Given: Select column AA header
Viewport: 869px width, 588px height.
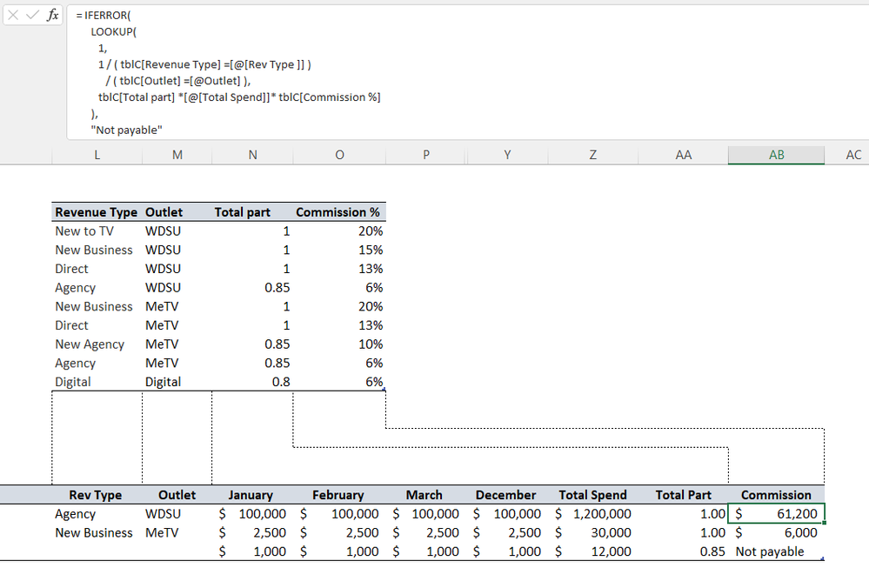Looking at the screenshot, I should click(x=684, y=155).
